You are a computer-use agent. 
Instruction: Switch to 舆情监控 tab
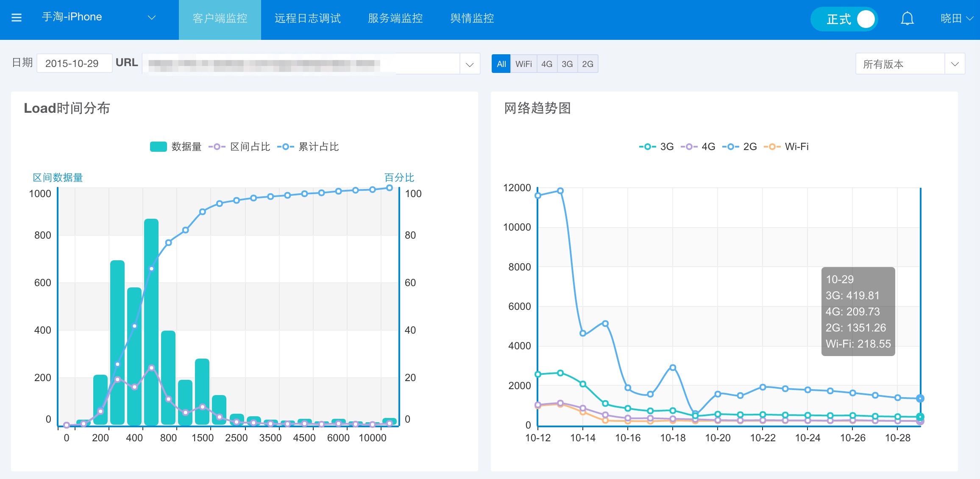pyautogui.click(x=472, y=19)
